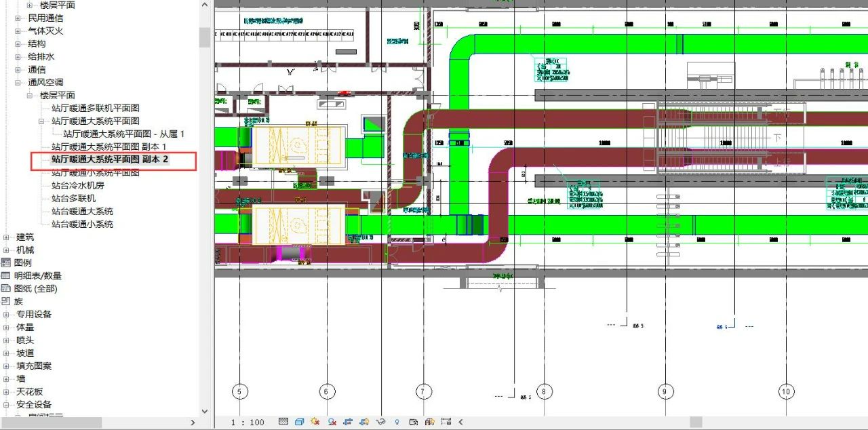Collapse the 通风空调 node
868x430 pixels.
click(18, 83)
